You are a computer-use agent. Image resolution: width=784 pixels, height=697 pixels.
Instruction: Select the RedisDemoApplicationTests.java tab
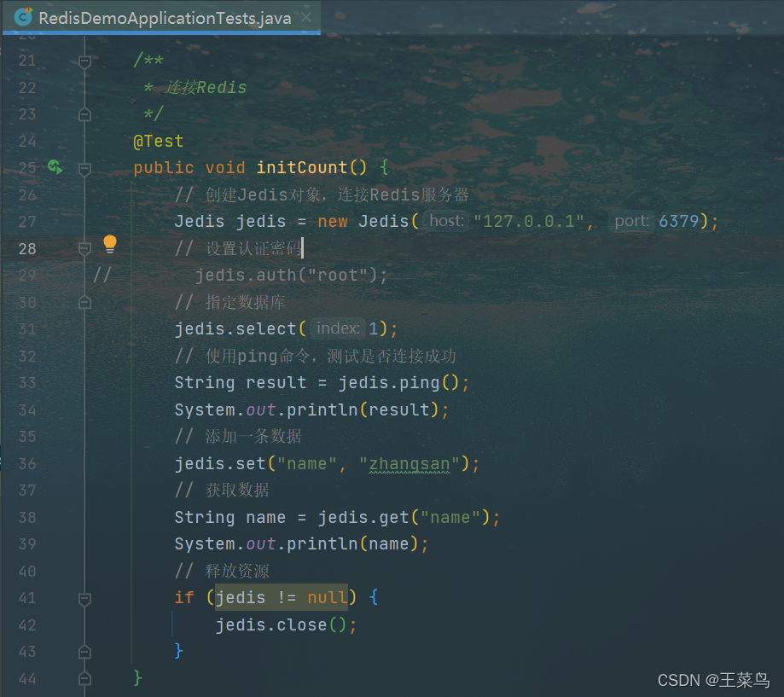(x=161, y=18)
